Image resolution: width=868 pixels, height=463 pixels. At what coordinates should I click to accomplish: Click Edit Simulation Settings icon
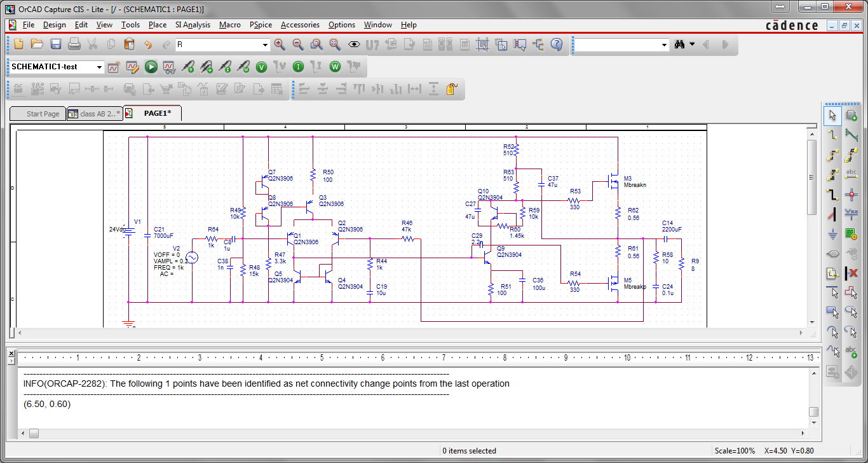132,67
